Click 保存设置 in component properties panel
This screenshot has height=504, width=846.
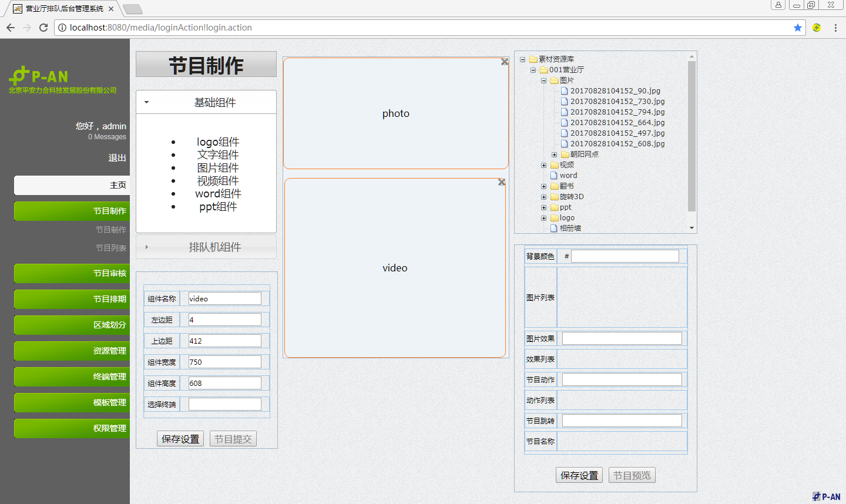click(180, 439)
